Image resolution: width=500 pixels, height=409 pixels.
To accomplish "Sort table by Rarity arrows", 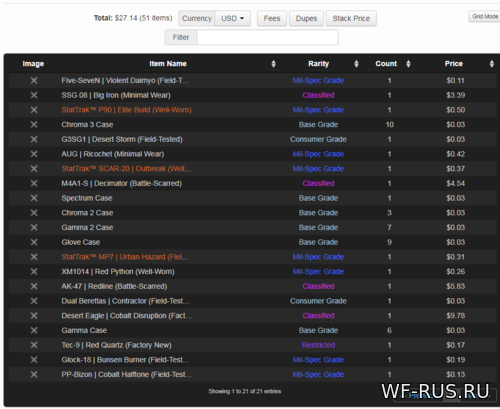I will [356, 64].
